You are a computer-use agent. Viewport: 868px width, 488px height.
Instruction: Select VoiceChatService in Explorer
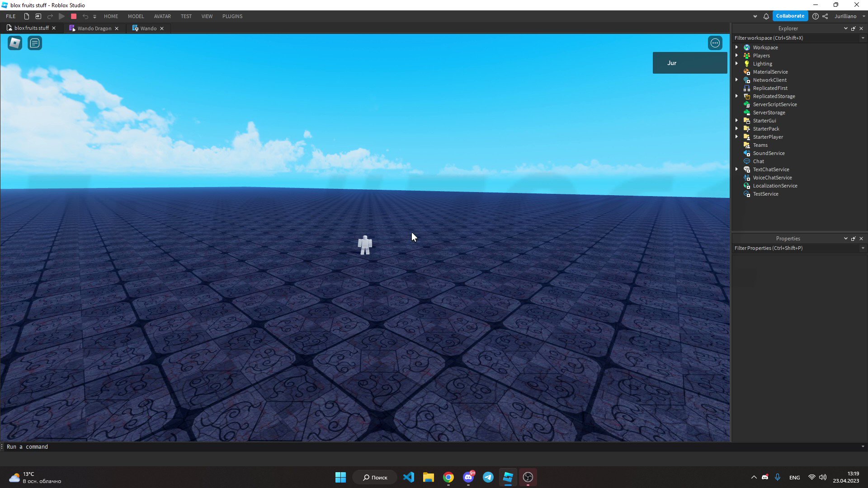[x=772, y=178]
